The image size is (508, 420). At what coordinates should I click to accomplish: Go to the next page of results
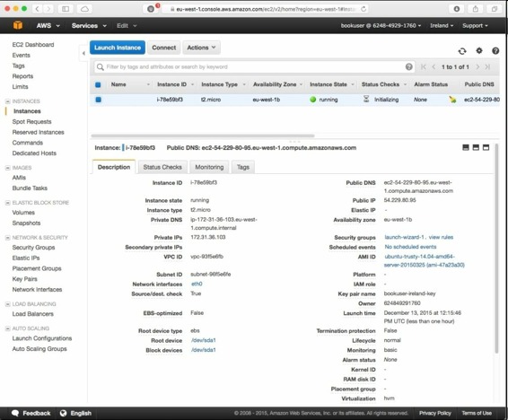(477, 66)
